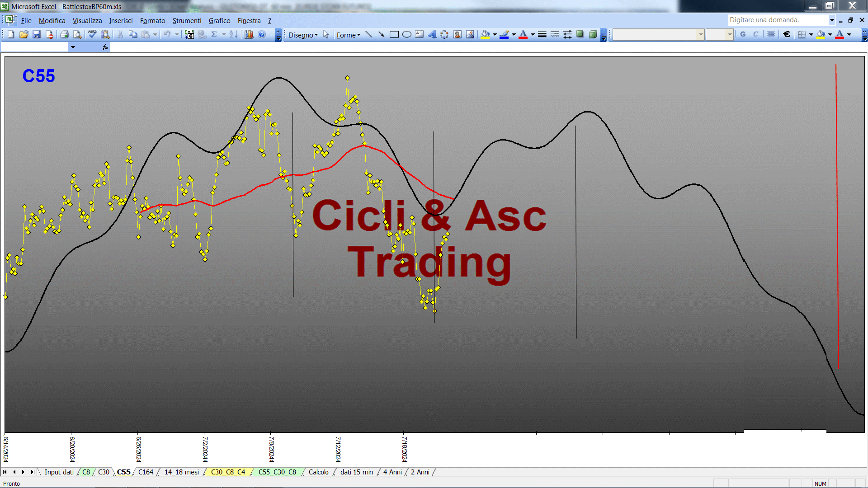Open the Borders dropdown arrow
The image size is (868, 488).
pos(811,34)
